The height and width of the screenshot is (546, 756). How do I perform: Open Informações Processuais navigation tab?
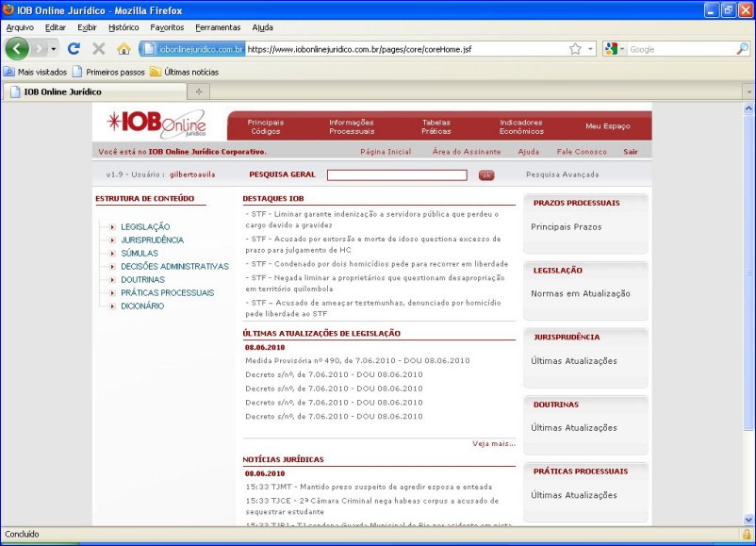coord(352,126)
